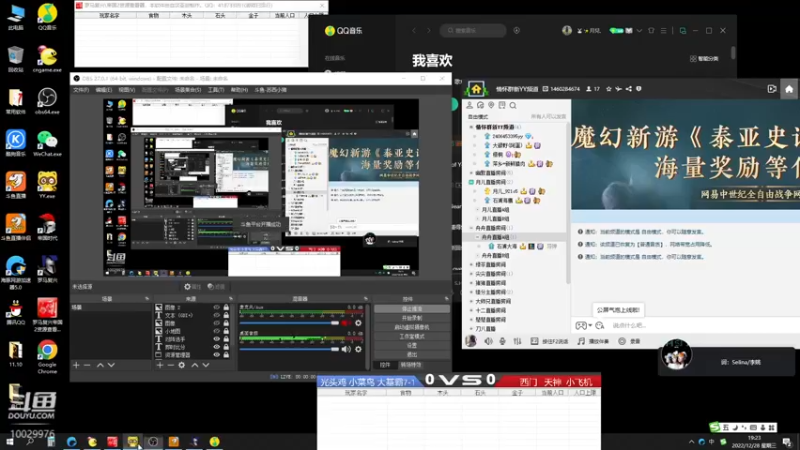Toggle visibility of 即时比分 source
The image size is (800, 450).
tap(216, 347)
